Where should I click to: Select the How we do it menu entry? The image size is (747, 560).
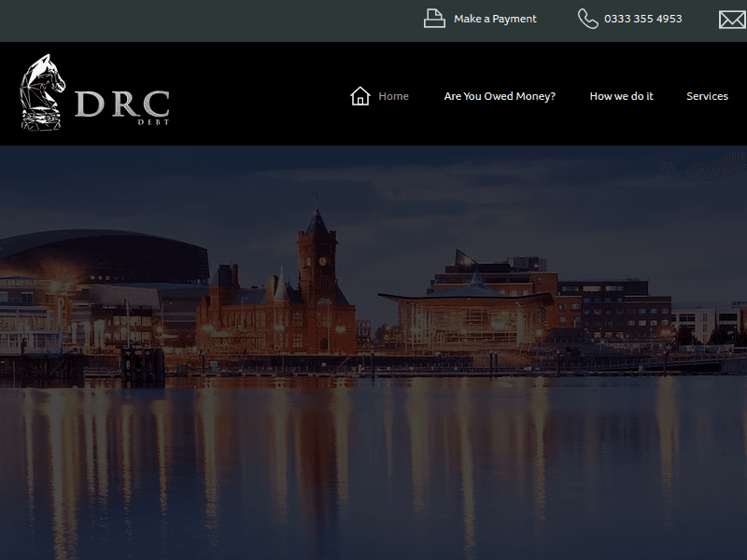point(621,96)
